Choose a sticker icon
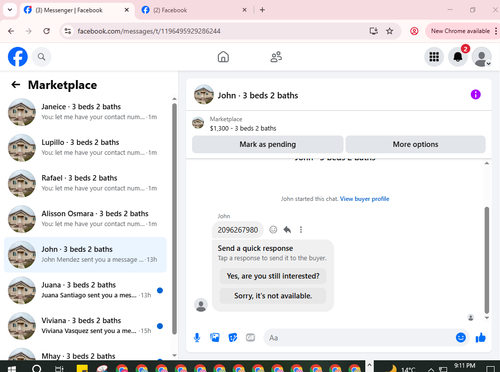The image size is (500, 372). point(233,338)
